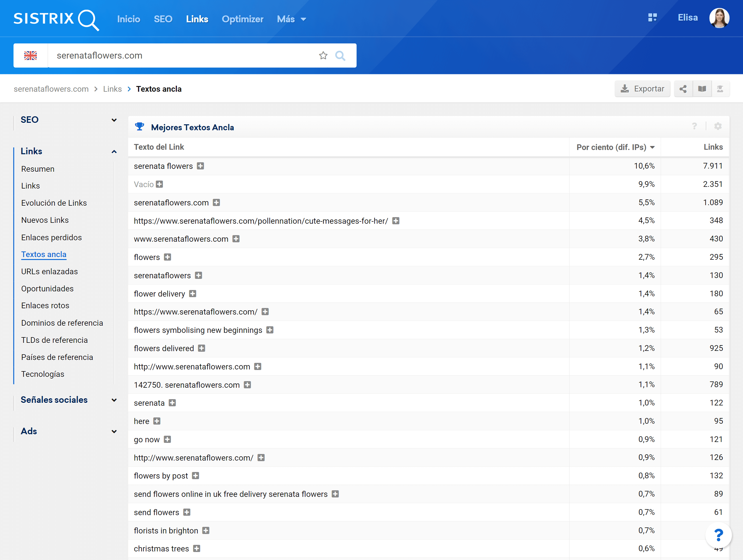Click the apps grid icon
Viewport: 743px width, 560px height.
[652, 17]
